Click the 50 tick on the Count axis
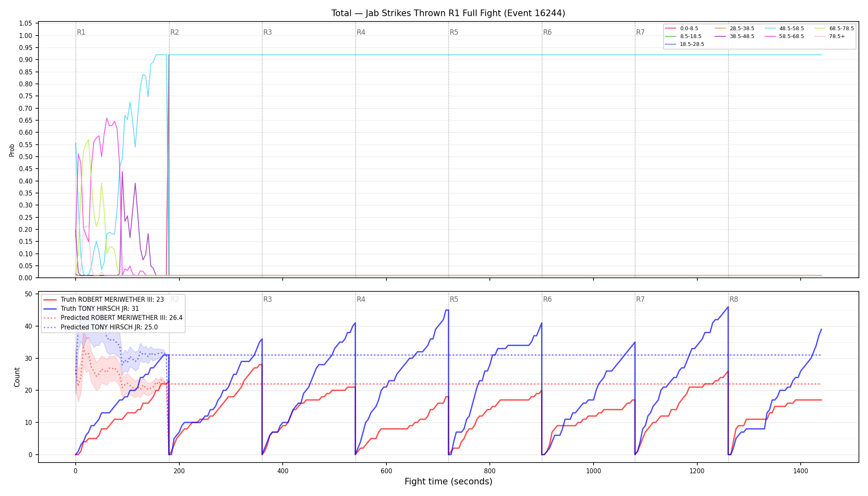The image size is (868, 496). click(x=29, y=294)
